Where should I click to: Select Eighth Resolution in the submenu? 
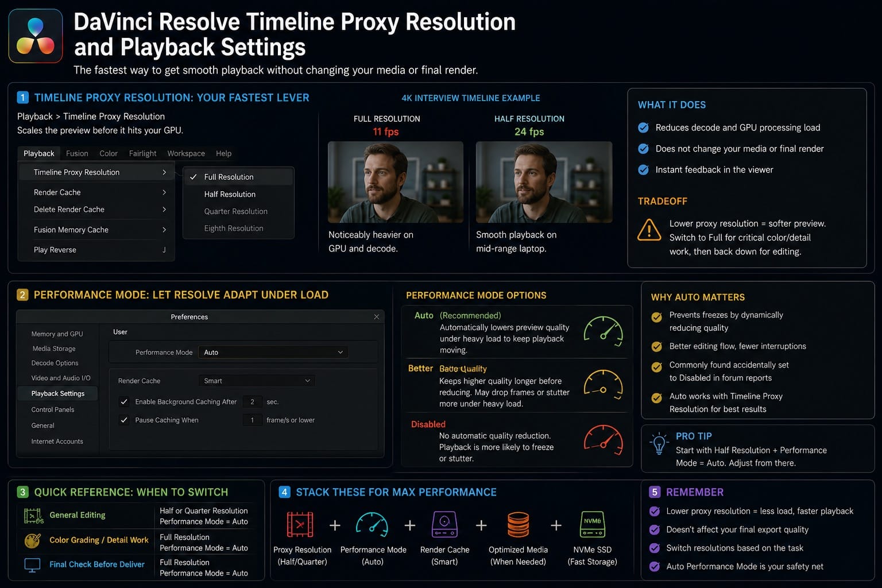238,228
